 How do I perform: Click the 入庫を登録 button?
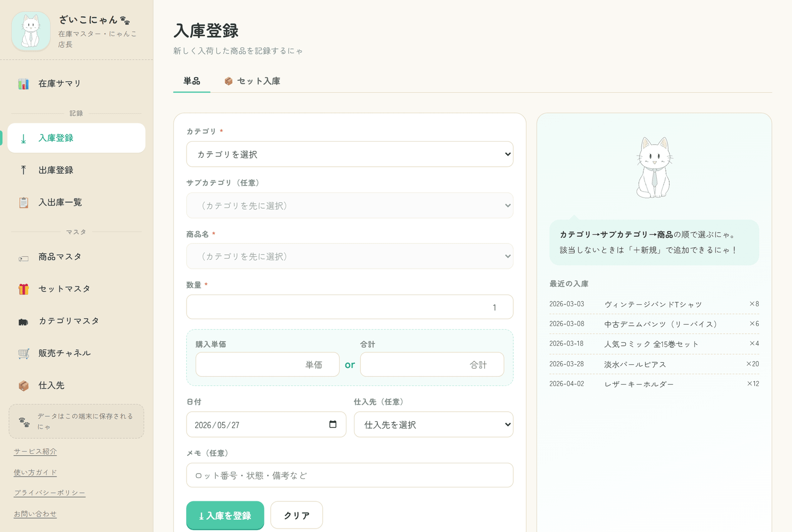(225, 516)
